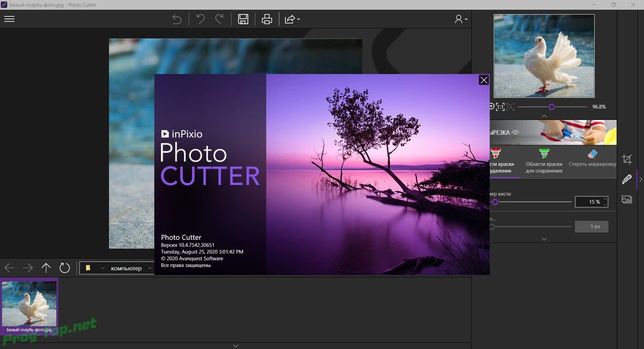
Task: Undo the last action
Action: 200,19
